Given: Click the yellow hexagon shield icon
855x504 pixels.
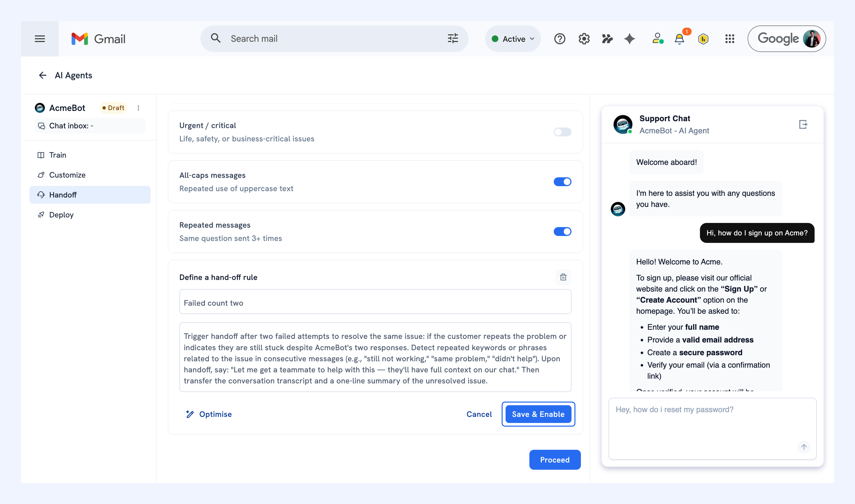Looking at the screenshot, I should [703, 39].
